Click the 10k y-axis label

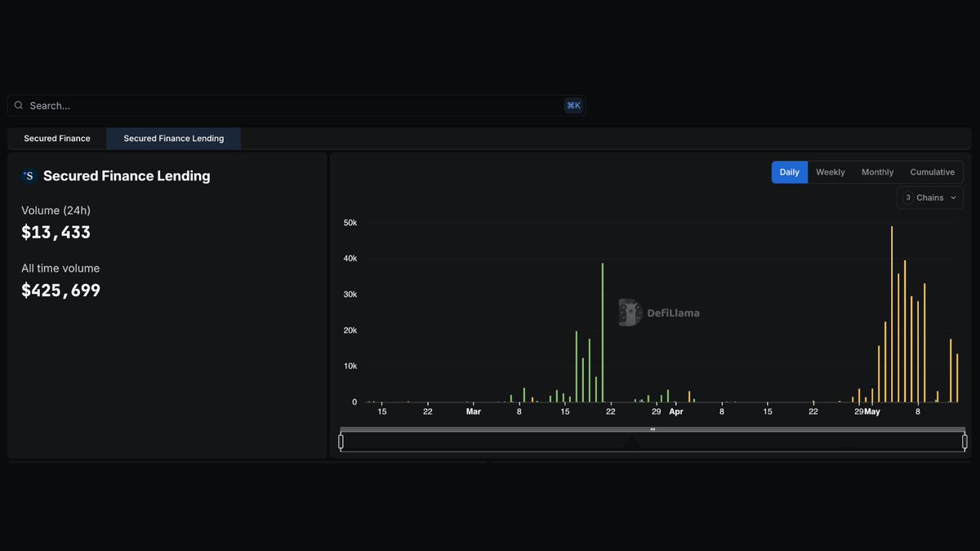[x=350, y=367]
